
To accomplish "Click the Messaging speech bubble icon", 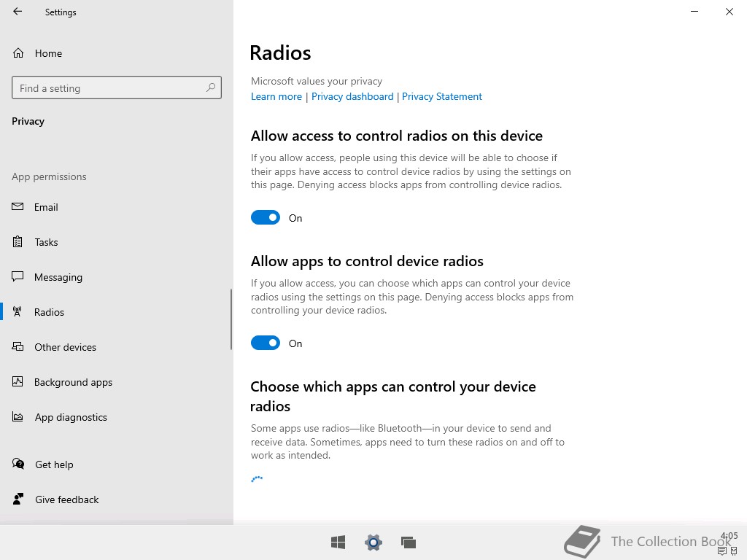I will [18, 276].
